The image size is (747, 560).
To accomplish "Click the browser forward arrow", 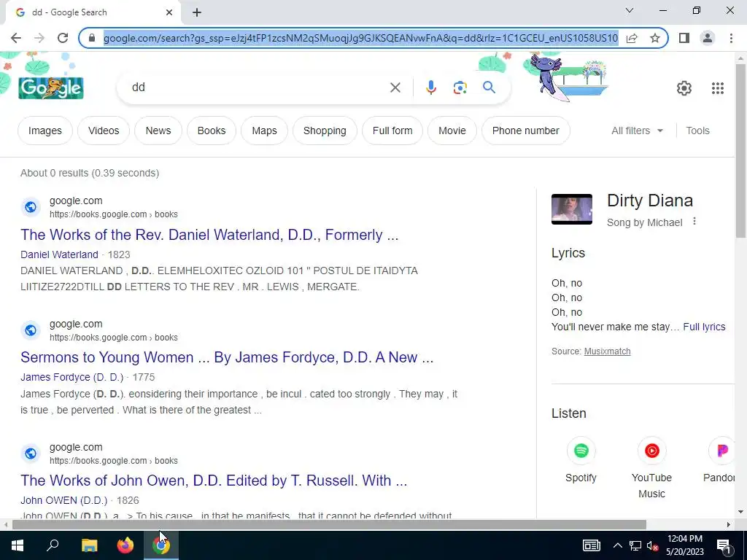I will (x=39, y=38).
